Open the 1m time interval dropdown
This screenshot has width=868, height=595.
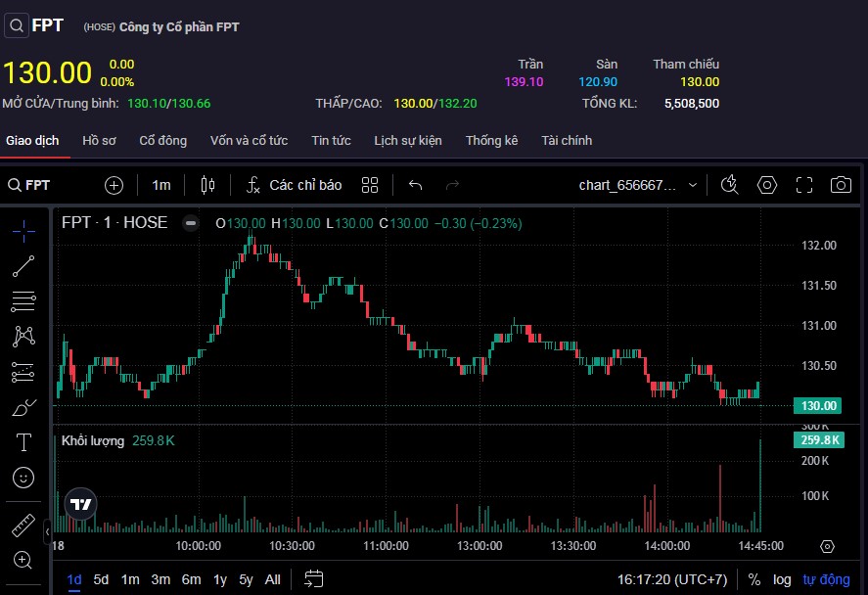tap(161, 185)
